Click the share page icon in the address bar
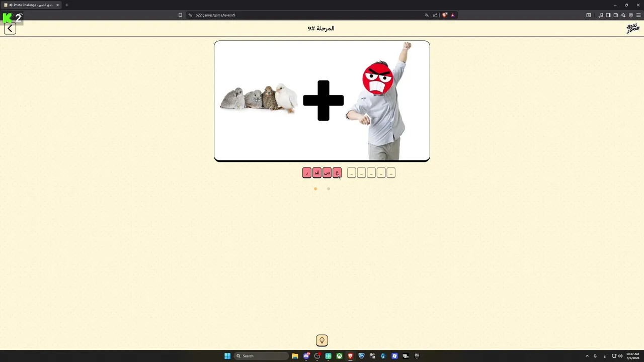644x362 pixels. [x=435, y=15]
